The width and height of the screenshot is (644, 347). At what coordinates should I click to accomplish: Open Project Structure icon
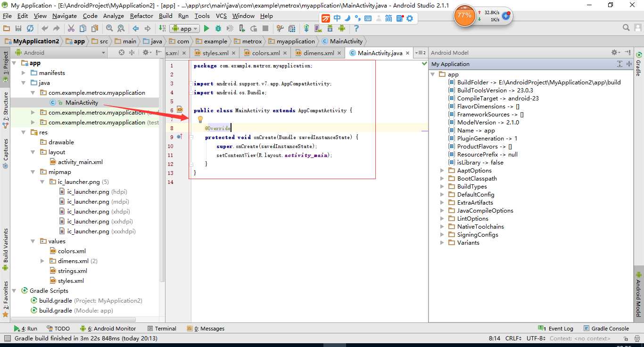(291, 29)
